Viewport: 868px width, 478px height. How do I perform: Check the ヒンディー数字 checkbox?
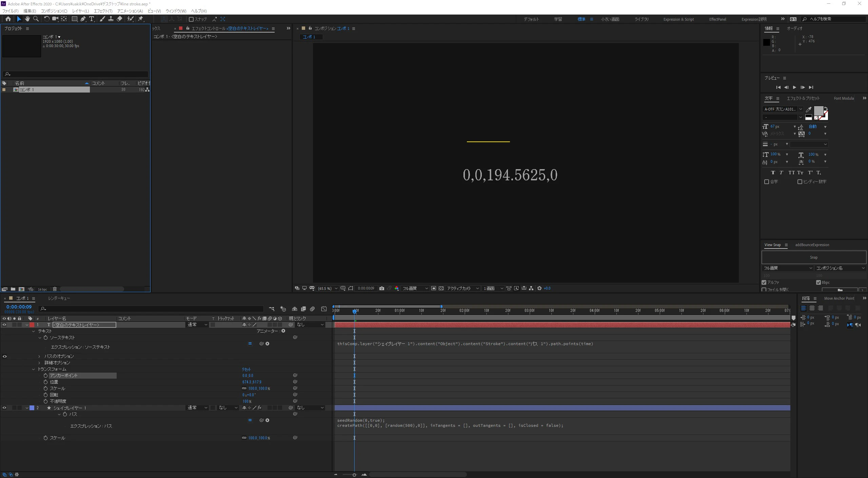pyautogui.click(x=800, y=182)
